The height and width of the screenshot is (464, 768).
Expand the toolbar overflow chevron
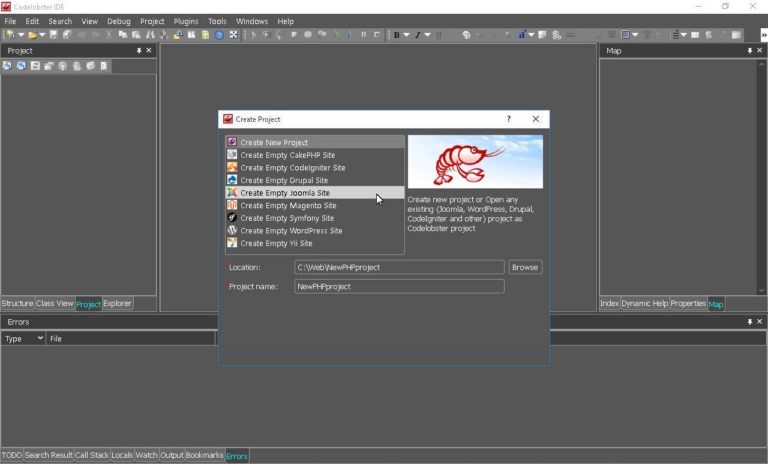(764, 35)
